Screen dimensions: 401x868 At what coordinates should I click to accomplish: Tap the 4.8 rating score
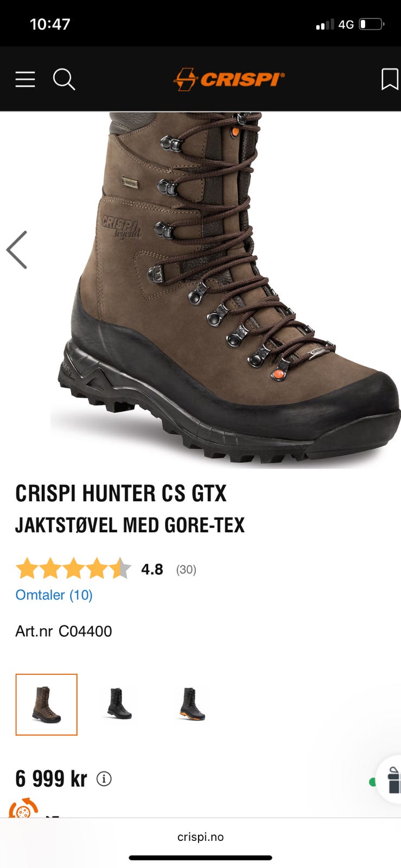pyautogui.click(x=152, y=570)
